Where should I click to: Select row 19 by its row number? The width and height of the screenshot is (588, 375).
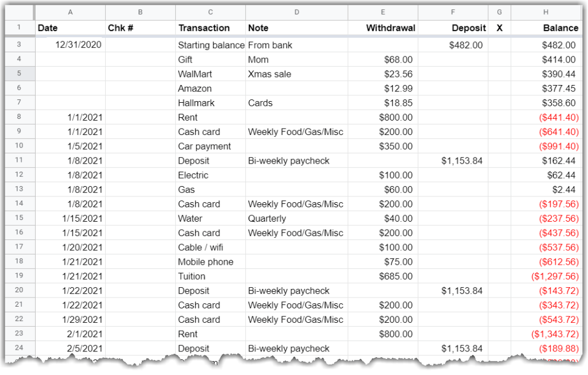pos(20,276)
